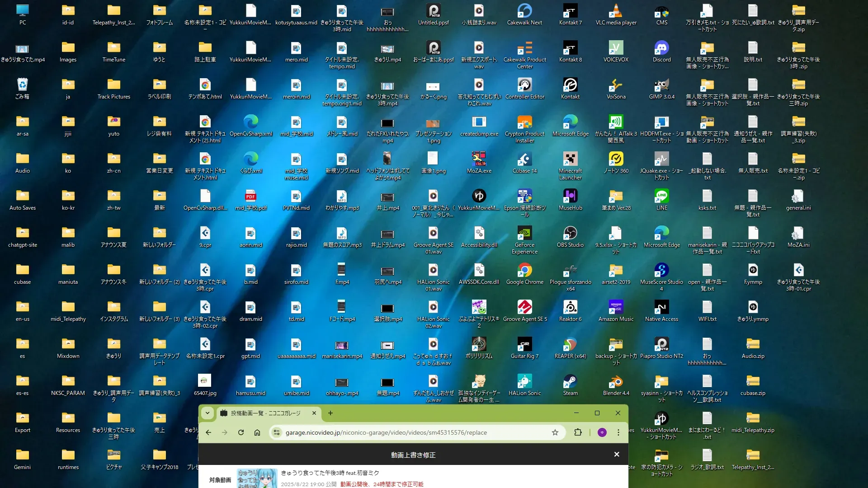
Task: Launch the VOICEVOX app icon
Action: click(616, 48)
